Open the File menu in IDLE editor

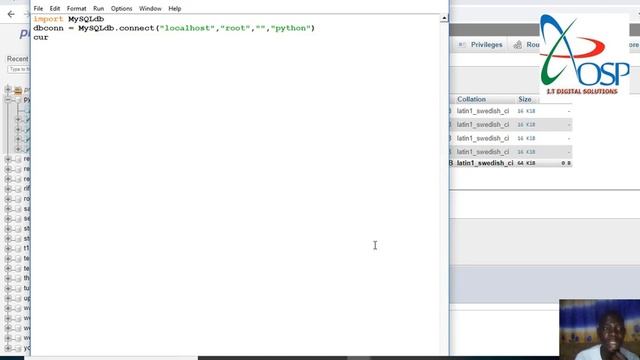(38, 8)
